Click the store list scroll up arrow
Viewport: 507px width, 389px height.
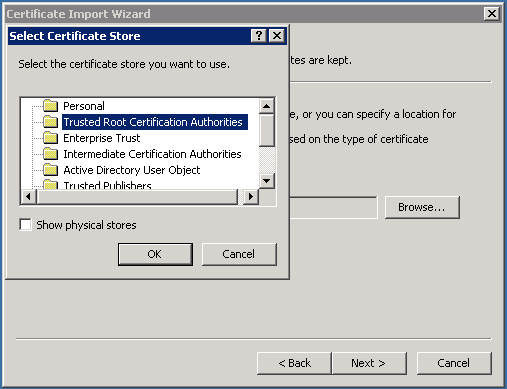click(x=266, y=106)
